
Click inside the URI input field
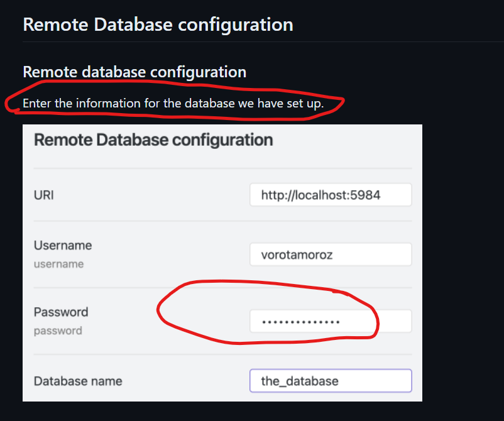331,195
